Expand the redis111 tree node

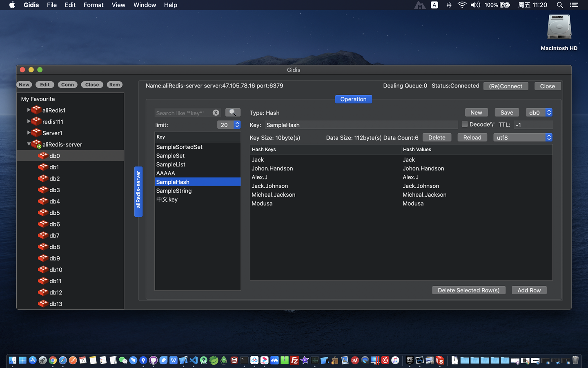coord(29,121)
